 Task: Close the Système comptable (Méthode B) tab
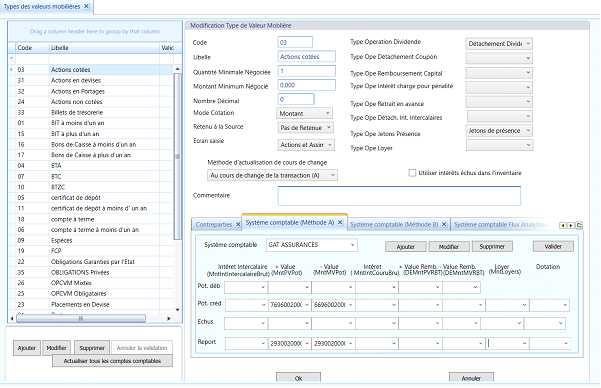coord(444,225)
